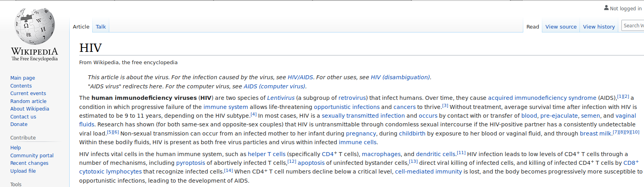
Task: Click the Wikipedia globe logo
Action: [34, 26]
